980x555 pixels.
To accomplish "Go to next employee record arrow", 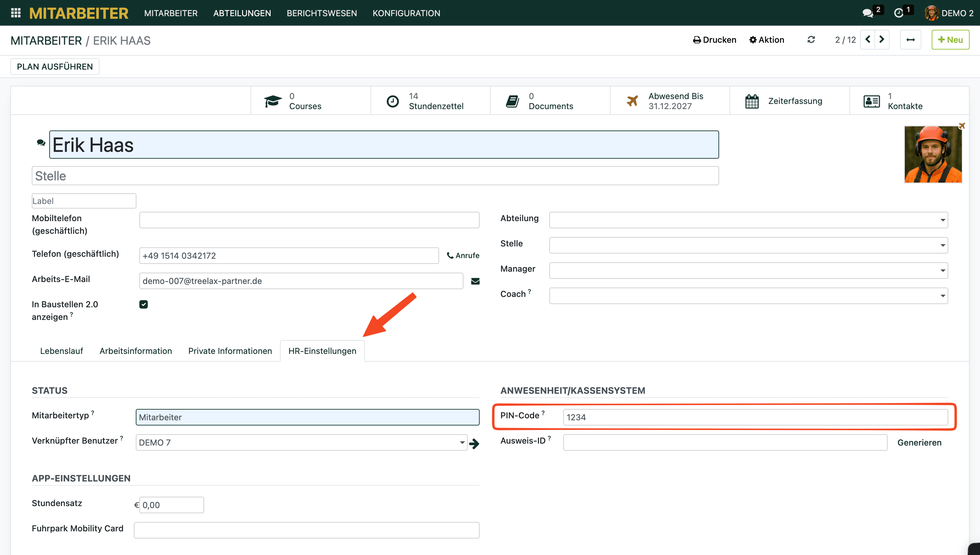I will pyautogui.click(x=881, y=40).
